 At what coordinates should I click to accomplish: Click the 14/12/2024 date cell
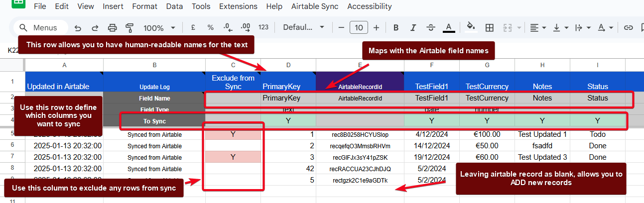pyautogui.click(x=432, y=146)
